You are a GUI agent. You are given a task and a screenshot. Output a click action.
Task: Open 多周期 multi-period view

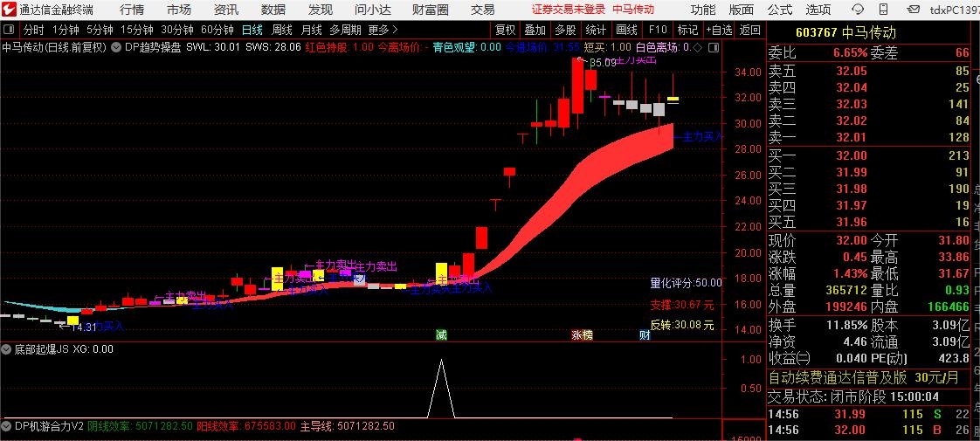tap(345, 30)
